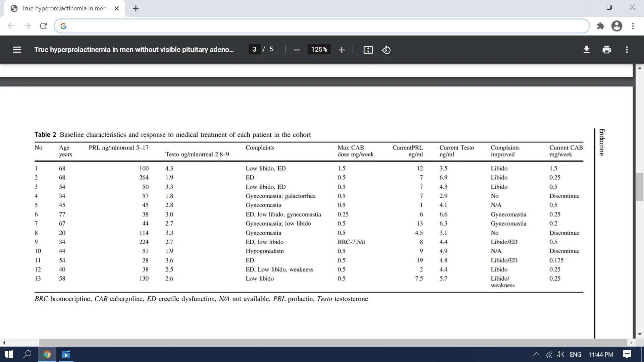Open the PDF sidebar menu icon
The image size is (644, 362).
pos(17,50)
